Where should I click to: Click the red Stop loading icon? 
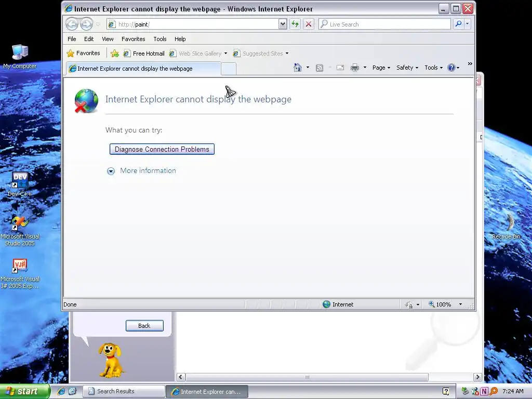tap(309, 24)
